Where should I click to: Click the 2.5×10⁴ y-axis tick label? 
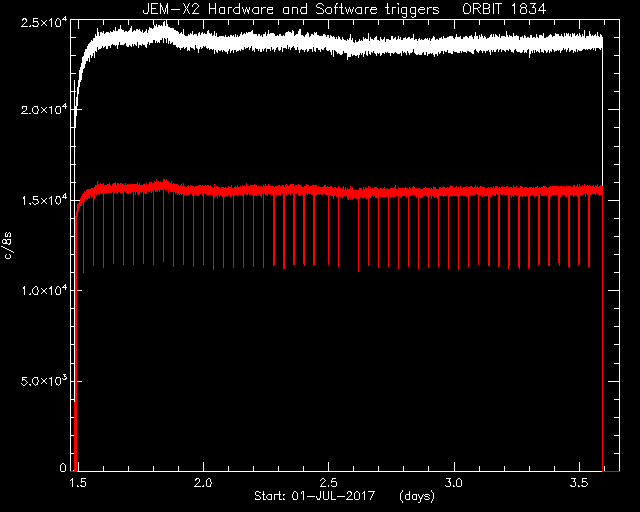click(43, 22)
